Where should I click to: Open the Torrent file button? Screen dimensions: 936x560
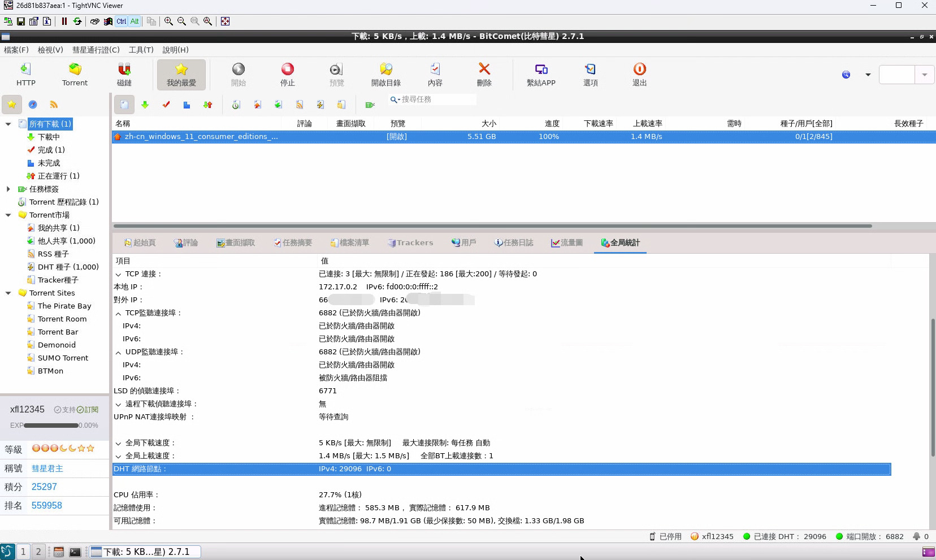point(75,74)
